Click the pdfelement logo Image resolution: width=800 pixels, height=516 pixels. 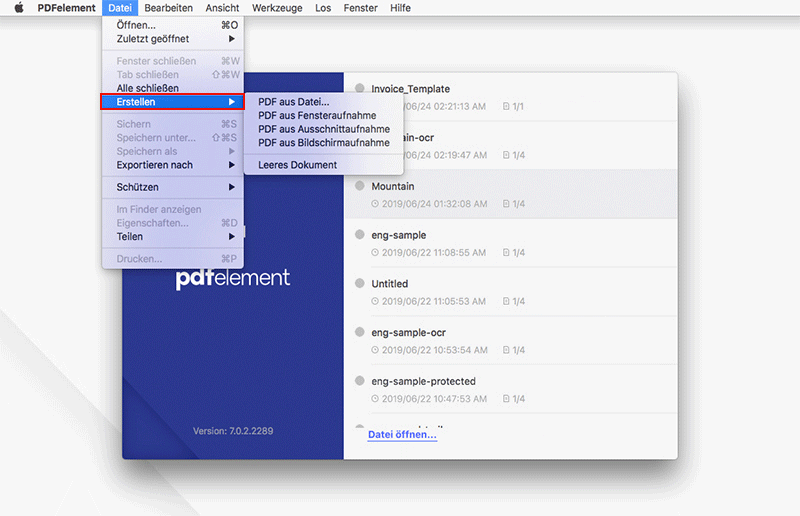click(x=233, y=279)
